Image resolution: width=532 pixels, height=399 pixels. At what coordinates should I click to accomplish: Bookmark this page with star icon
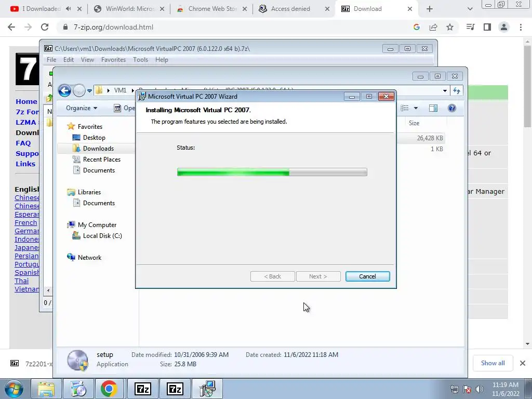tap(450, 27)
